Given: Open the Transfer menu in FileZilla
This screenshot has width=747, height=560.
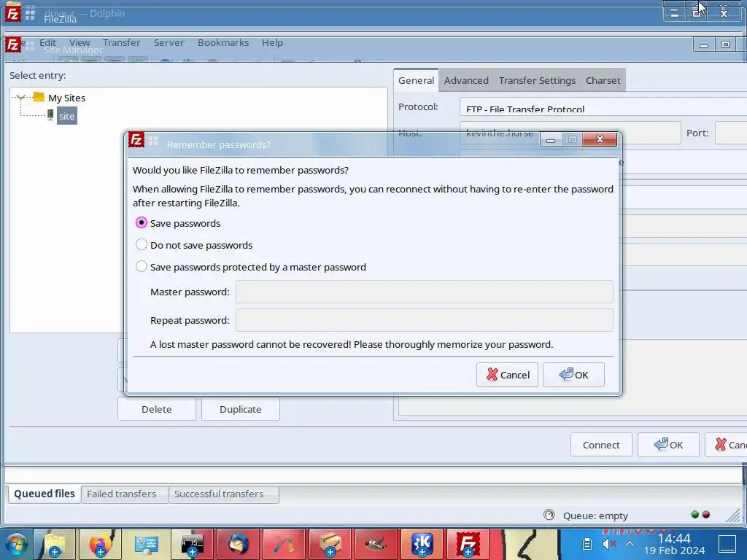Looking at the screenshot, I should (122, 42).
